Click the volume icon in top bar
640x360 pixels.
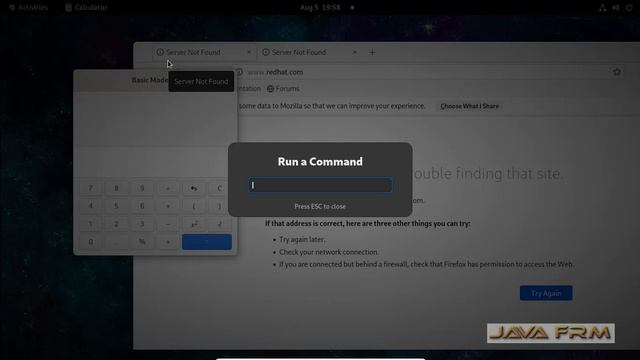[616, 7]
